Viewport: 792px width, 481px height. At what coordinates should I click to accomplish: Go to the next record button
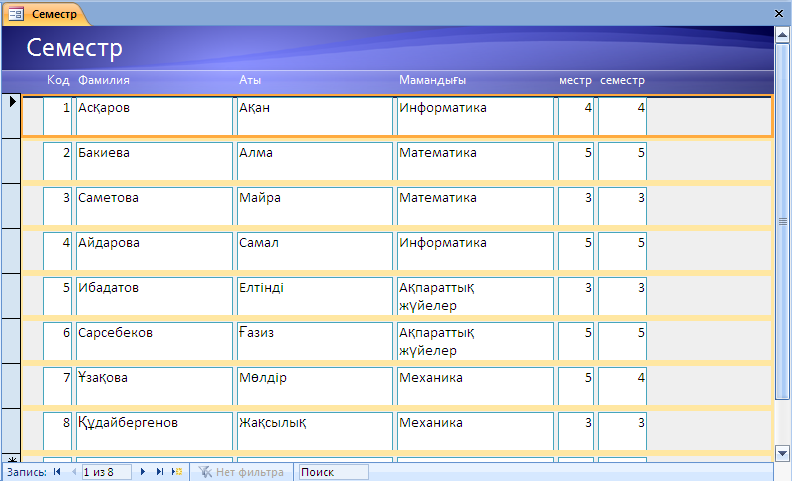[x=143, y=472]
